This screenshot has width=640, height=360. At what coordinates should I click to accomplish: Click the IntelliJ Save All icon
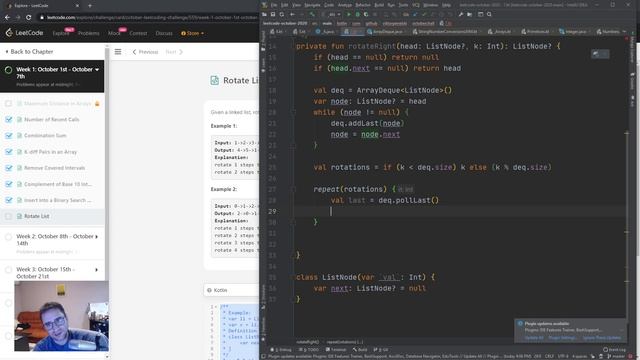[x=273, y=14]
